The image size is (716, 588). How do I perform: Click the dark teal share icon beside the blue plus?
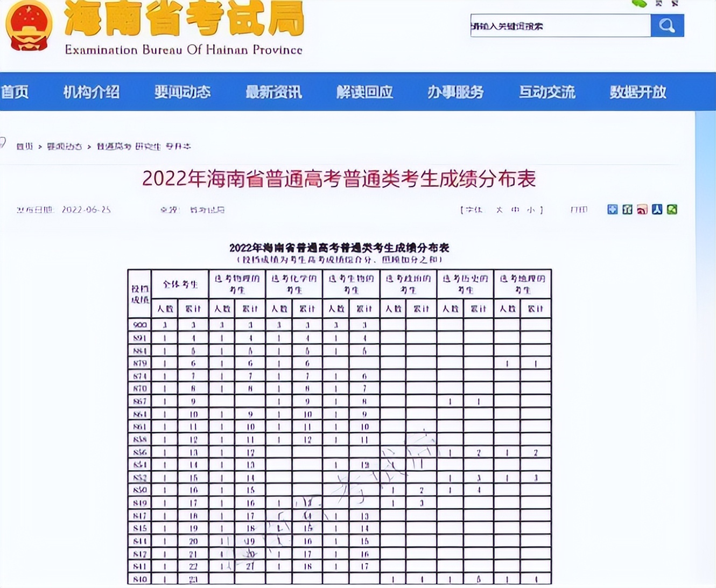(x=627, y=209)
